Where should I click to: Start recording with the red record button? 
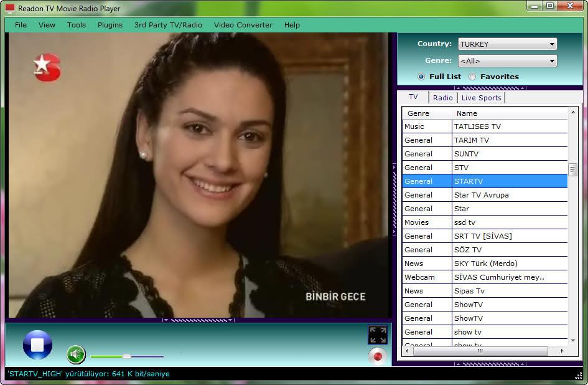(377, 356)
